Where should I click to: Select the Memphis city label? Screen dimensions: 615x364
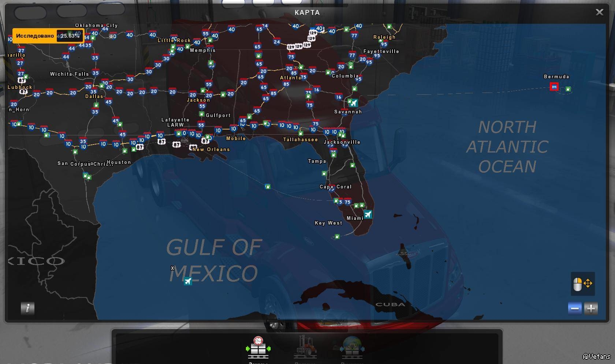[203, 50]
